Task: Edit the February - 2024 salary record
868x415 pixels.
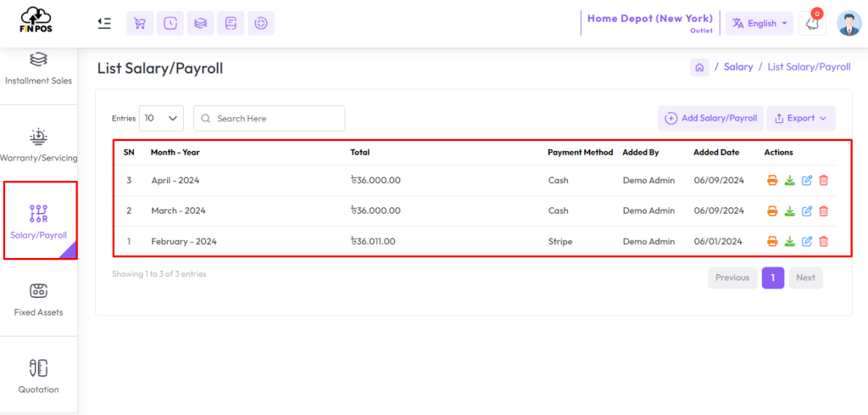Action: (807, 241)
